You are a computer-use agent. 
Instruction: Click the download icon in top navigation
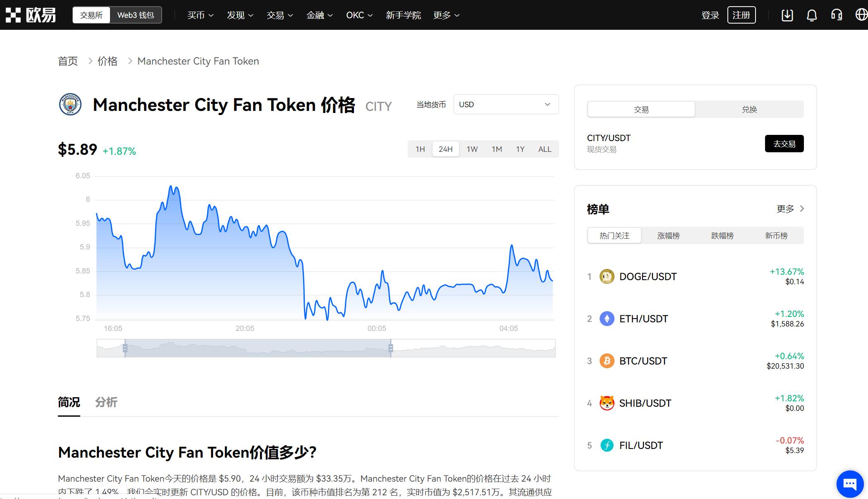pyautogui.click(x=787, y=15)
